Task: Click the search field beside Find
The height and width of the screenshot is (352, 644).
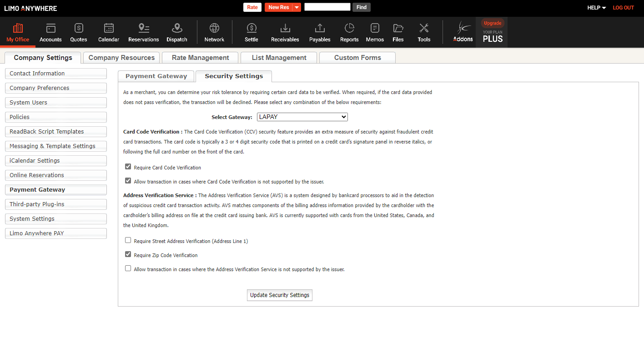Action: (327, 7)
